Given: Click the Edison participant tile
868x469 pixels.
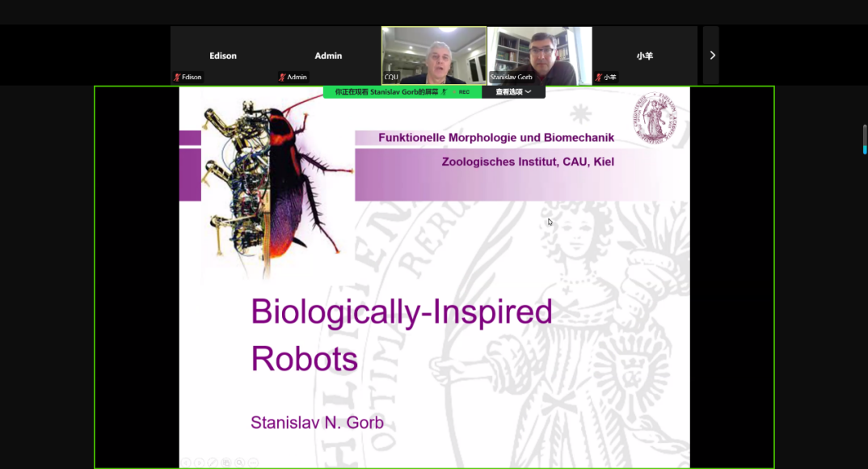Looking at the screenshot, I should point(223,55).
